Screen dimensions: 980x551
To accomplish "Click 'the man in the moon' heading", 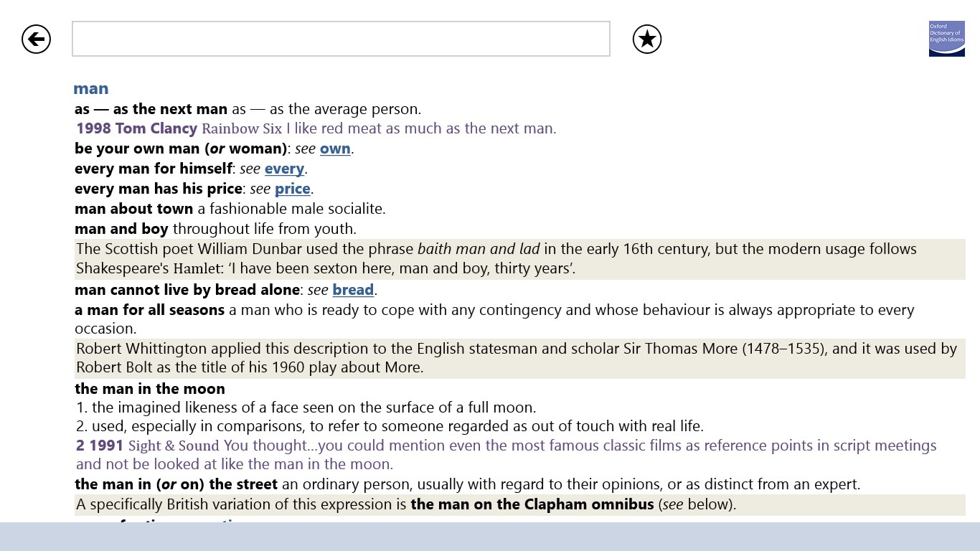I will (150, 389).
